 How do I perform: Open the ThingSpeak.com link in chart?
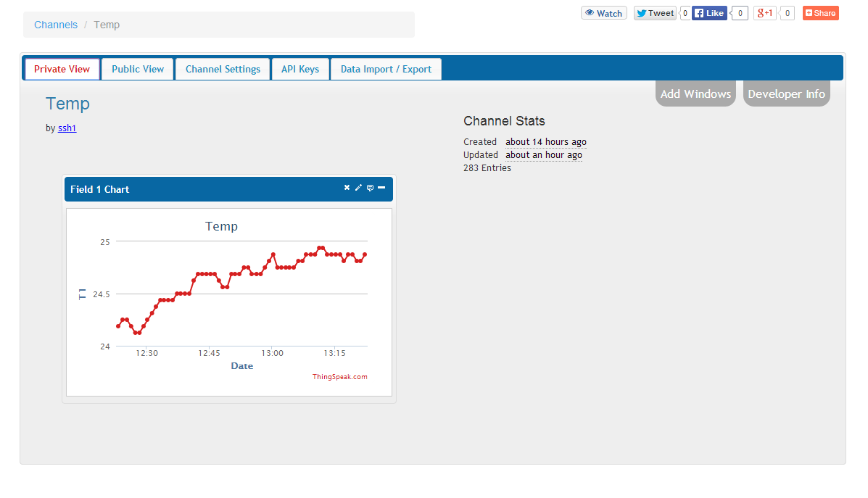[340, 377]
